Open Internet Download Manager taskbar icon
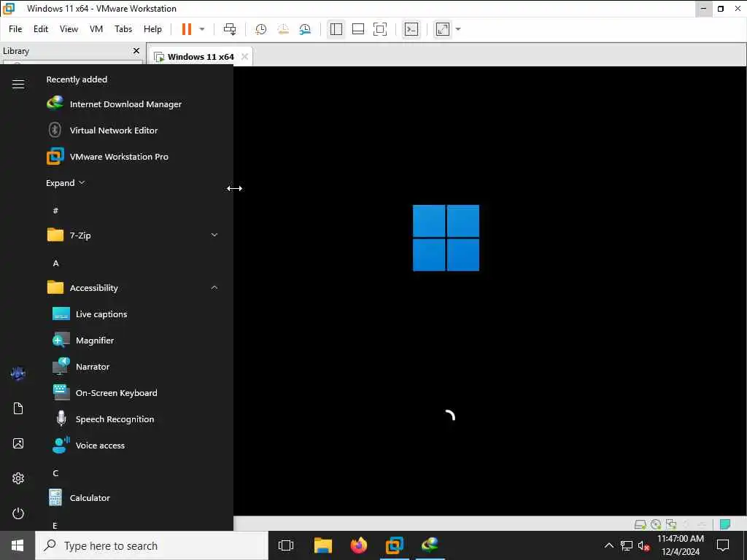 point(430,545)
